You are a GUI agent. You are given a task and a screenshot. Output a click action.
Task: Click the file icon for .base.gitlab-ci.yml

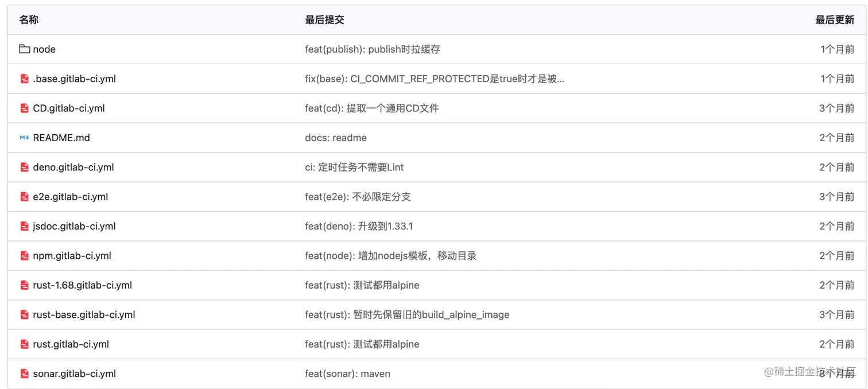[24, 79]
